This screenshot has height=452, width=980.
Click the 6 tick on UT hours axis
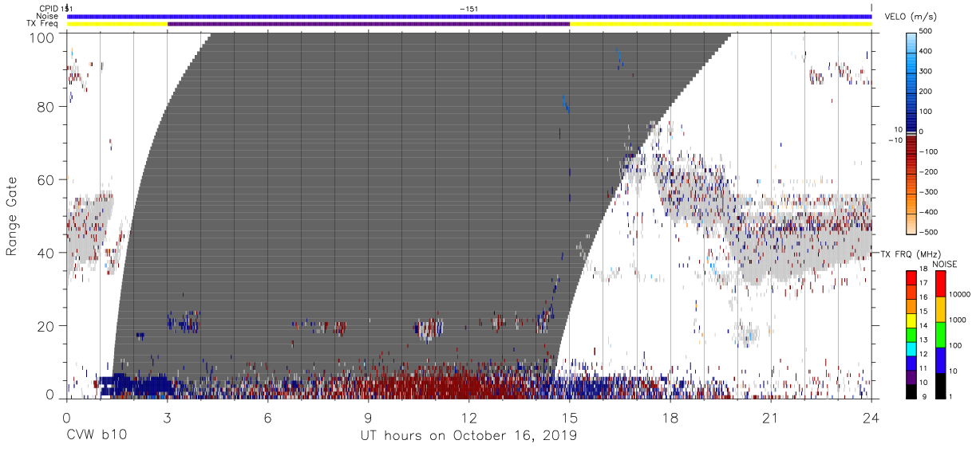267,417
